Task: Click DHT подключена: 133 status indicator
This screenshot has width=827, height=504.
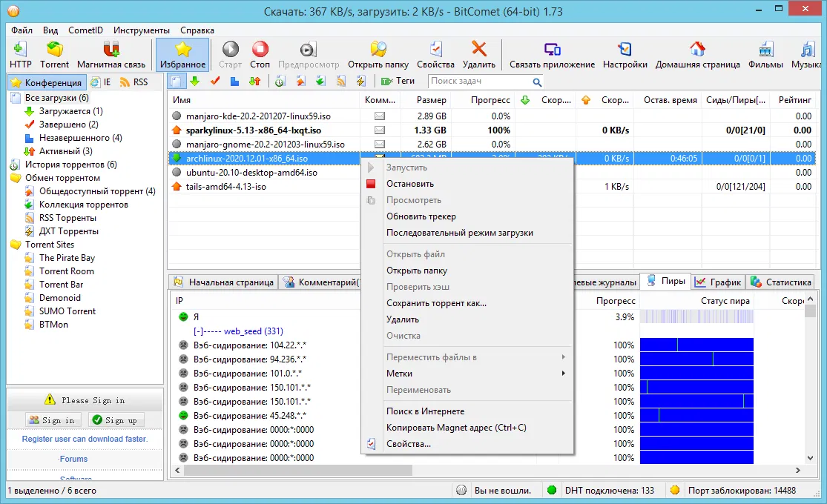Action: (601, 491)
